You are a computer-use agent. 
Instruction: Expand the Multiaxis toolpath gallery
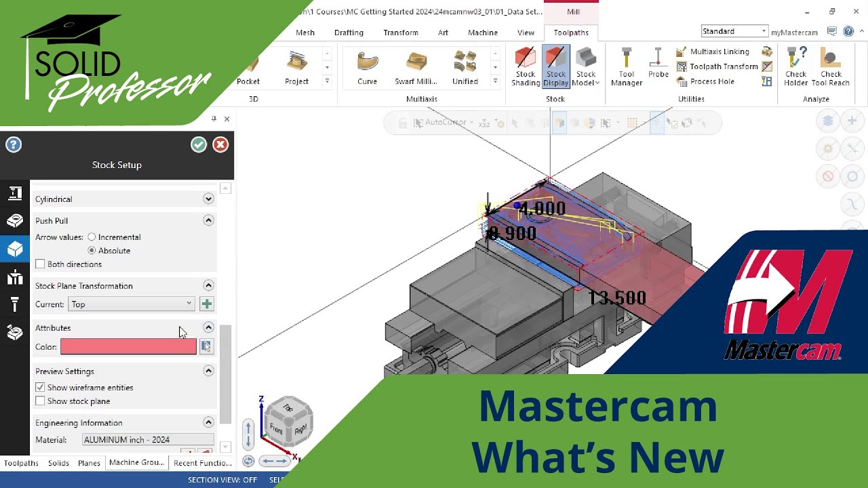coord(496,81)
